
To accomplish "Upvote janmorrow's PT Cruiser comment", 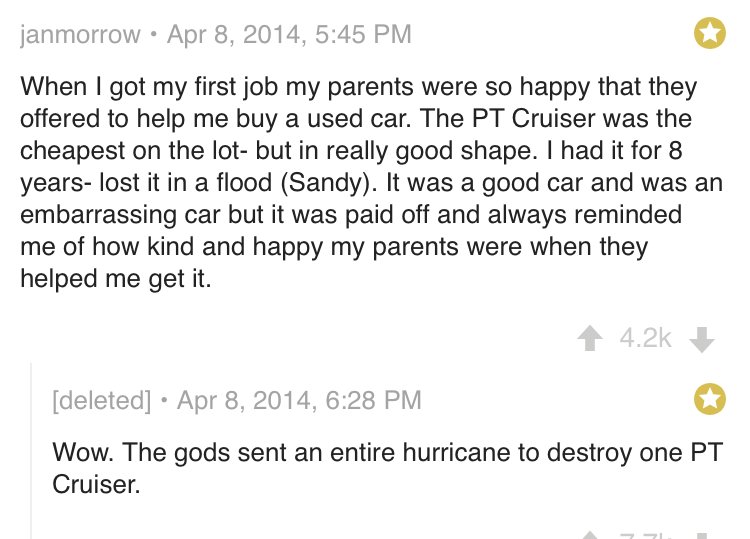I will (590, 338).
